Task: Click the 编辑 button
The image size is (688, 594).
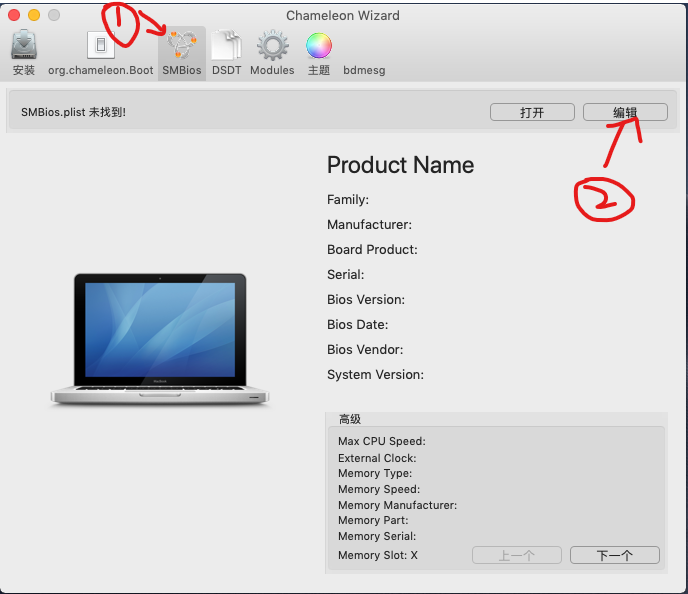Action: click(x=625, y=112)
